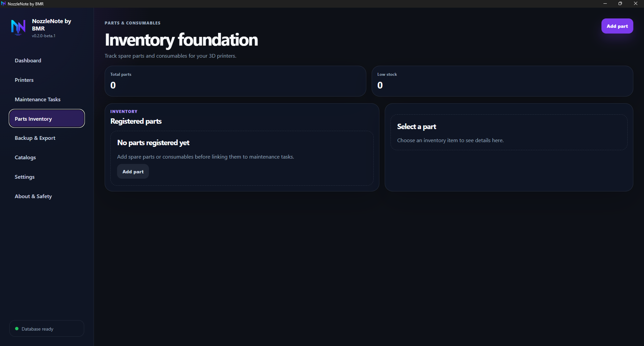
Task: Click the NozzleNote logo in sidebar
Action: click(18, 27)
